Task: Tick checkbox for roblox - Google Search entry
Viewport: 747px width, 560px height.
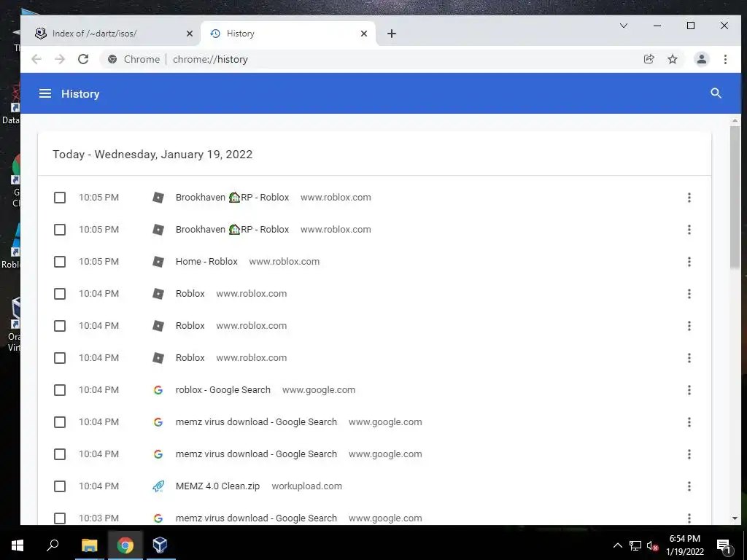Action: pyautogui.click(x=60, y=390)
